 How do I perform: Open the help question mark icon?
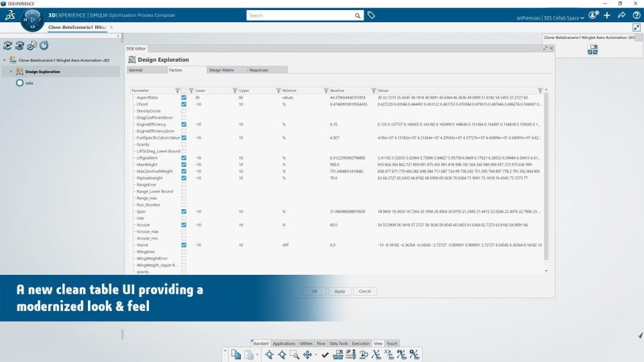pyautogui.click(x=636, y=15)
